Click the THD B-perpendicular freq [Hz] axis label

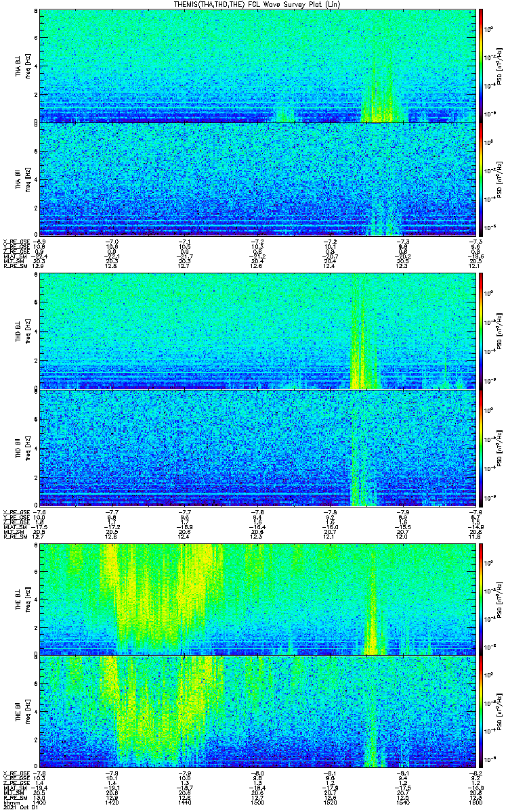(x=27, y=333)
